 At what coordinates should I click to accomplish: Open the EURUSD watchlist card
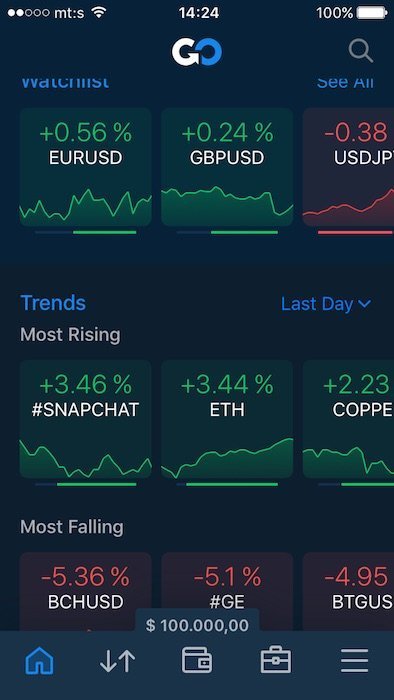(x=86, y=167)
